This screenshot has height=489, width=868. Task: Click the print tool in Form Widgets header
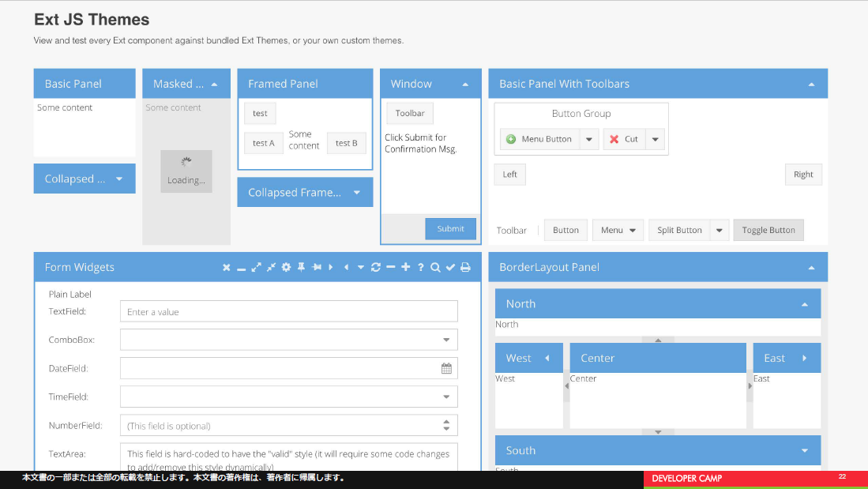465,268
